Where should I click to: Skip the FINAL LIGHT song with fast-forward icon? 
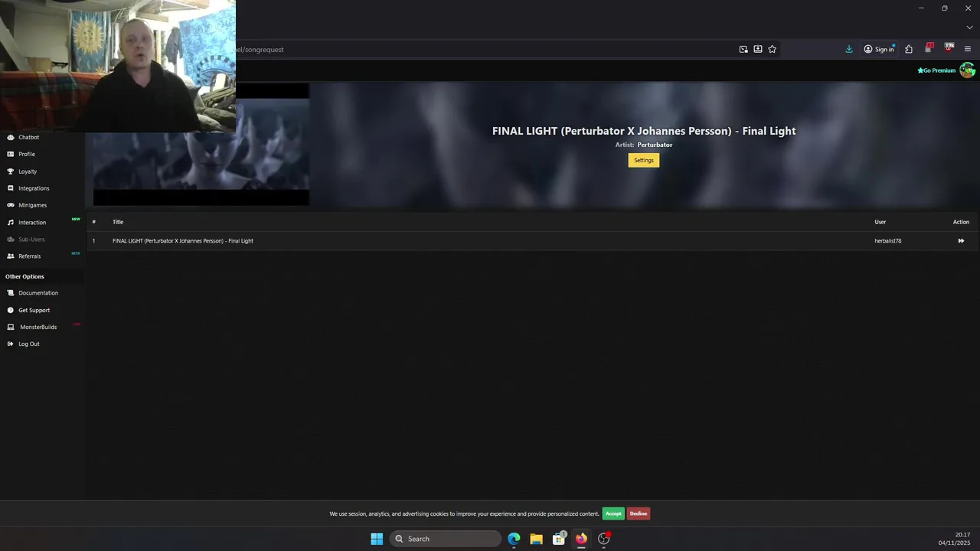(961, 240)
